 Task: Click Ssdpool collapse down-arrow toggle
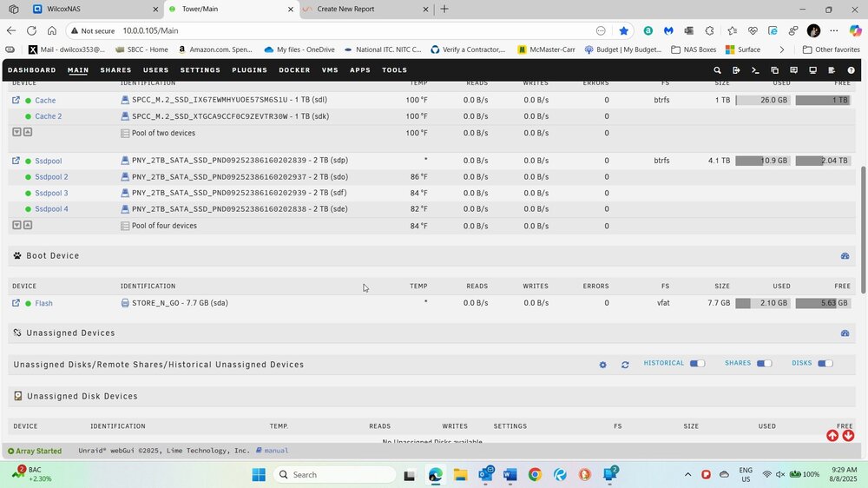(x=16, y=226)
